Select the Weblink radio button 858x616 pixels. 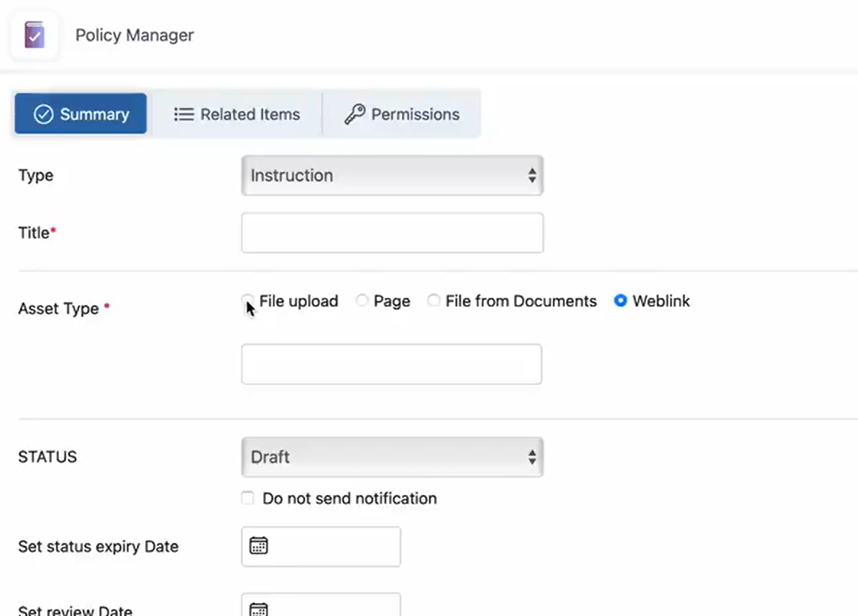tap(620, 301)
